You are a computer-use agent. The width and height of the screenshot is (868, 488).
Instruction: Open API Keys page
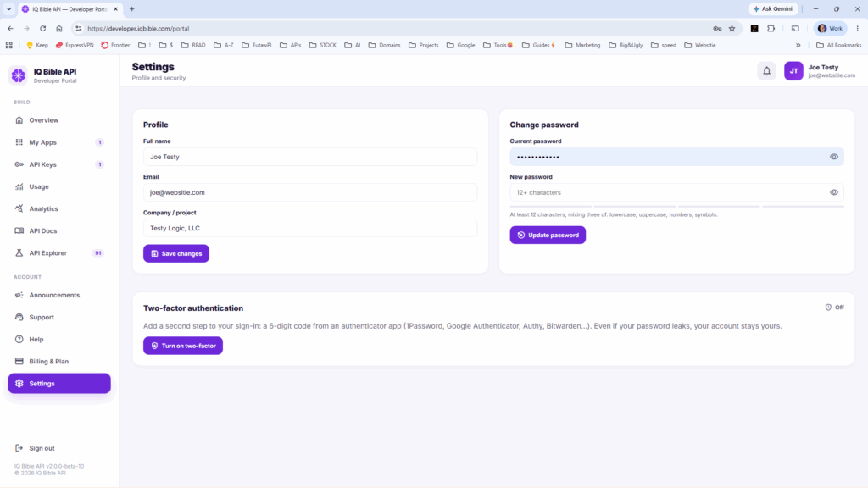[59, 164]
